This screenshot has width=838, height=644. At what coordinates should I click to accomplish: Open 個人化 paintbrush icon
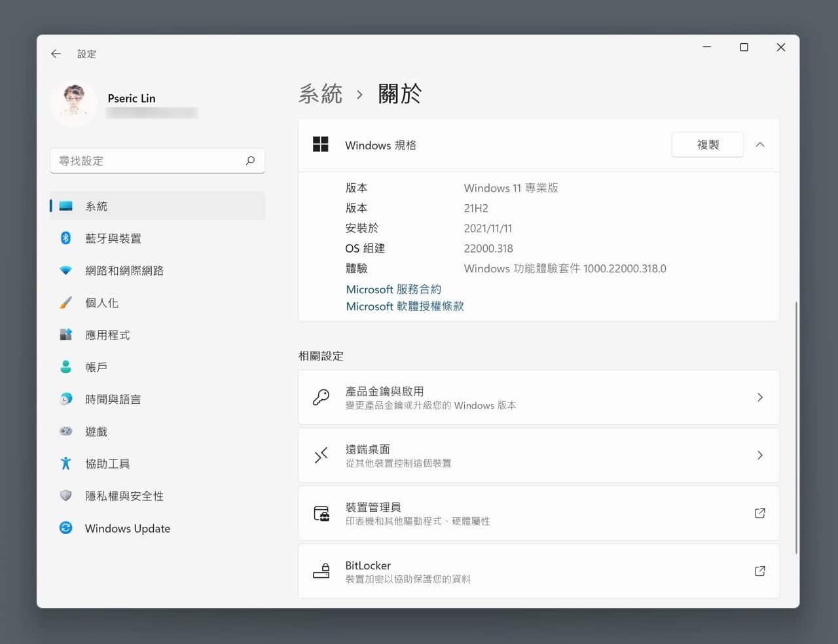pos(65,302)
